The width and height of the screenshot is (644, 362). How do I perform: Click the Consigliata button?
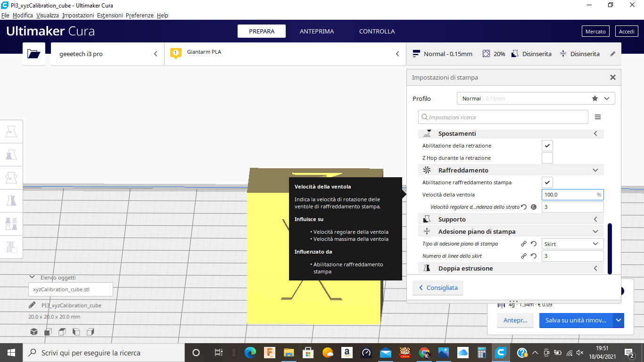tap(438, 288)
